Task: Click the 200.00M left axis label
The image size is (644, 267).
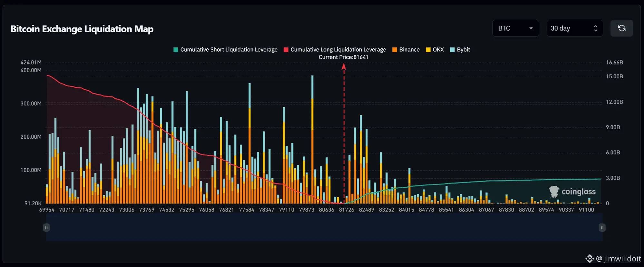Action: [x=31, y=137]
